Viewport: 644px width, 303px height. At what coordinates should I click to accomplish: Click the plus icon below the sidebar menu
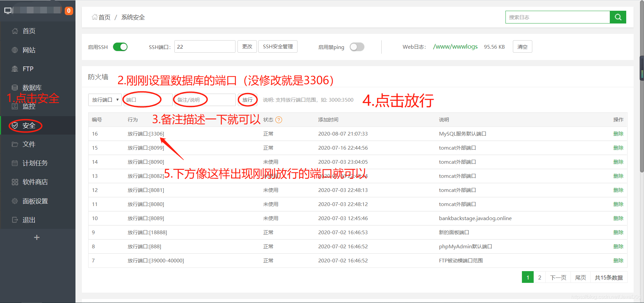37,237
